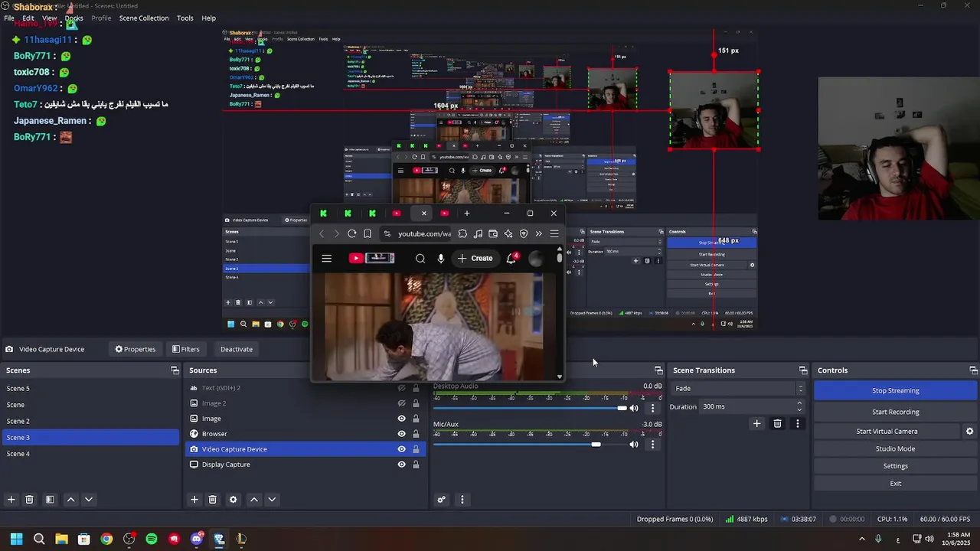Open browser main menu hamburger icon
Screen dimensions: 980x551
[554, 233]
